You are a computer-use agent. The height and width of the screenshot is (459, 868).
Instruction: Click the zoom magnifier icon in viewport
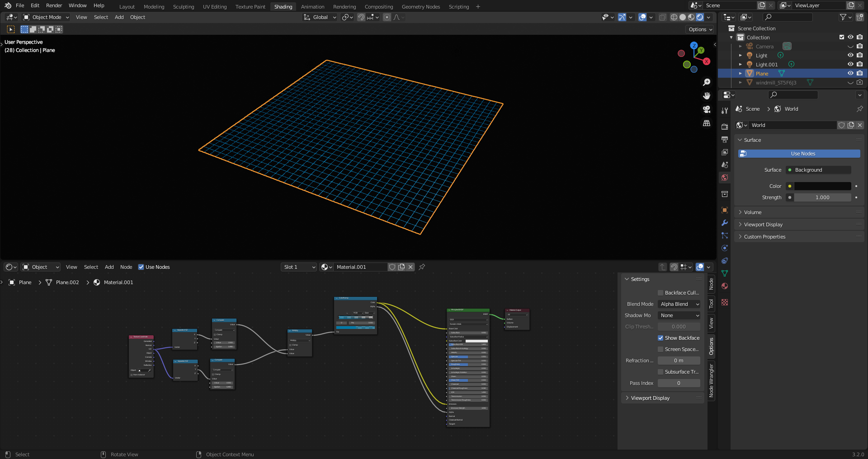click(707, 82)
